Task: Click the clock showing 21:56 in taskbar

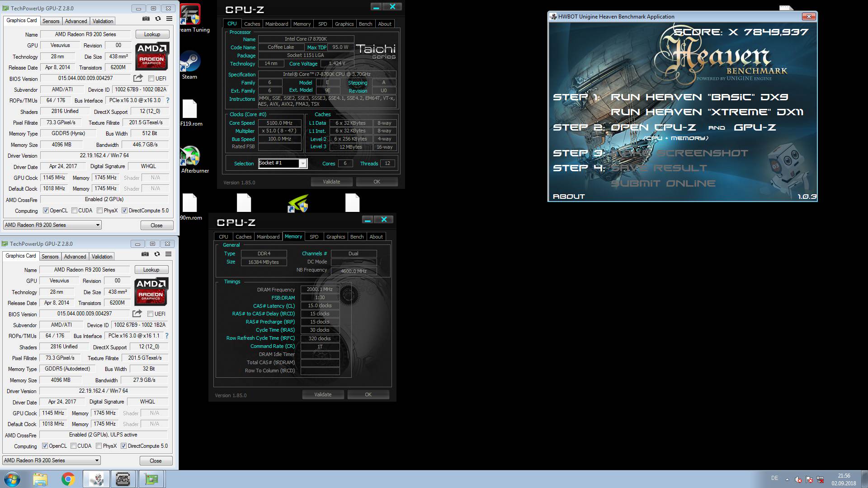Action: point(844,476)
